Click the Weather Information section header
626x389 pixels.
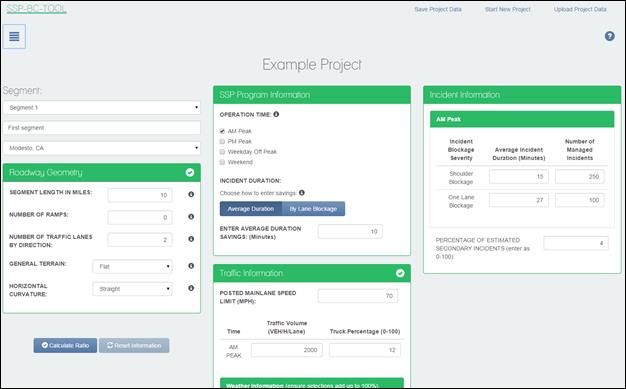[x=312, y=383]
